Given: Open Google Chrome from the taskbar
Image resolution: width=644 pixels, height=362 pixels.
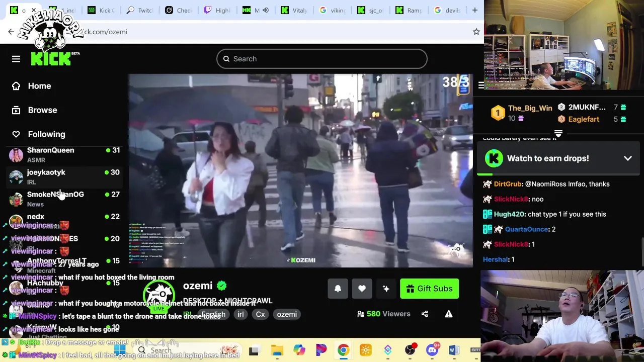Looking at the screenshot, I should 343,350.
